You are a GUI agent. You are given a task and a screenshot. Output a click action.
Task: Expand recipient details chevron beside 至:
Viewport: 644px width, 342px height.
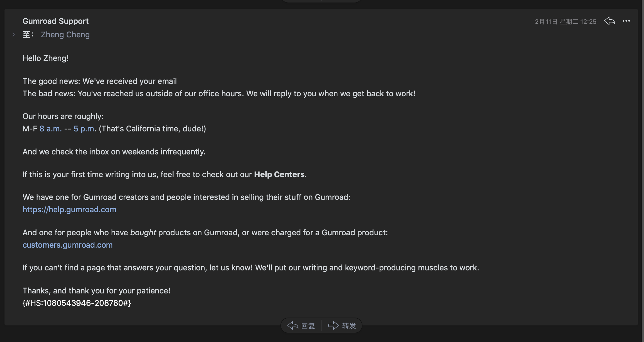(13, 35)
